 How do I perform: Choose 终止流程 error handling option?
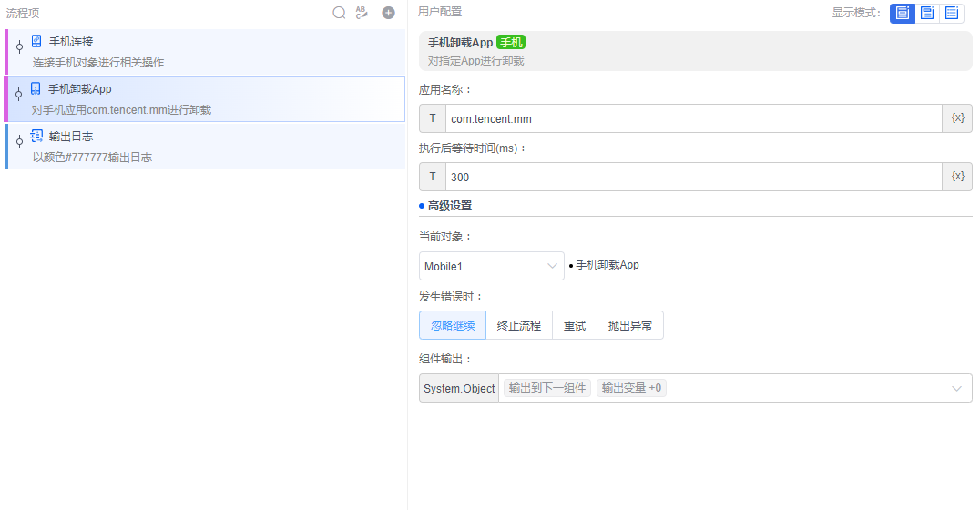point(519,325)
